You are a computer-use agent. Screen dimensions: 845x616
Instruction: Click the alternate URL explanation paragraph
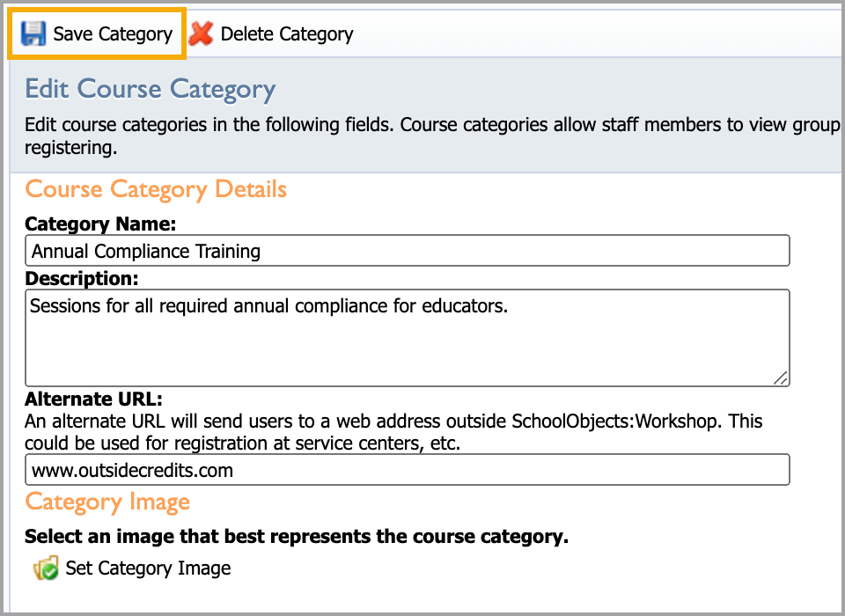[393, 432]
